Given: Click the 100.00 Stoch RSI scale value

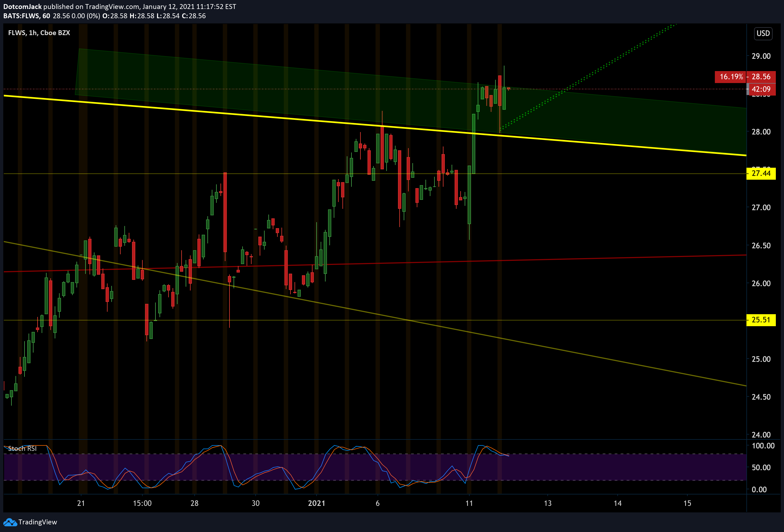Looking at the screenshot, I should pyautogui.click(x=763, y=446).
